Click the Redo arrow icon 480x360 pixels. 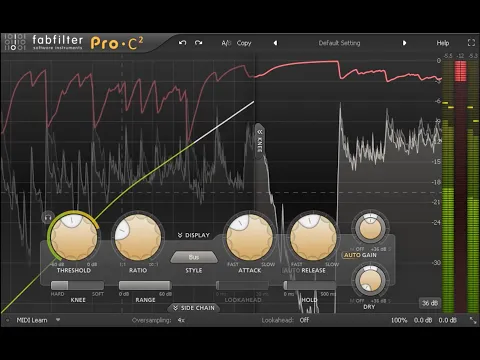[x=199, y=43]
